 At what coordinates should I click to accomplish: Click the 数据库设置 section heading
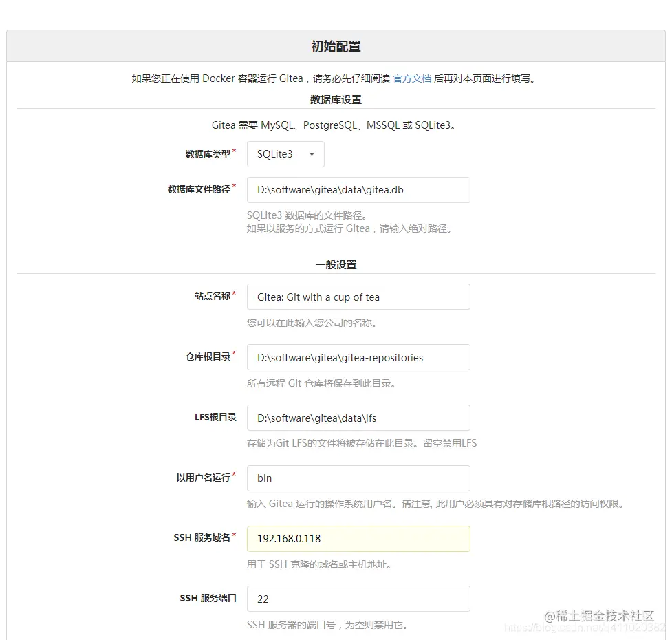pos(336,100)
